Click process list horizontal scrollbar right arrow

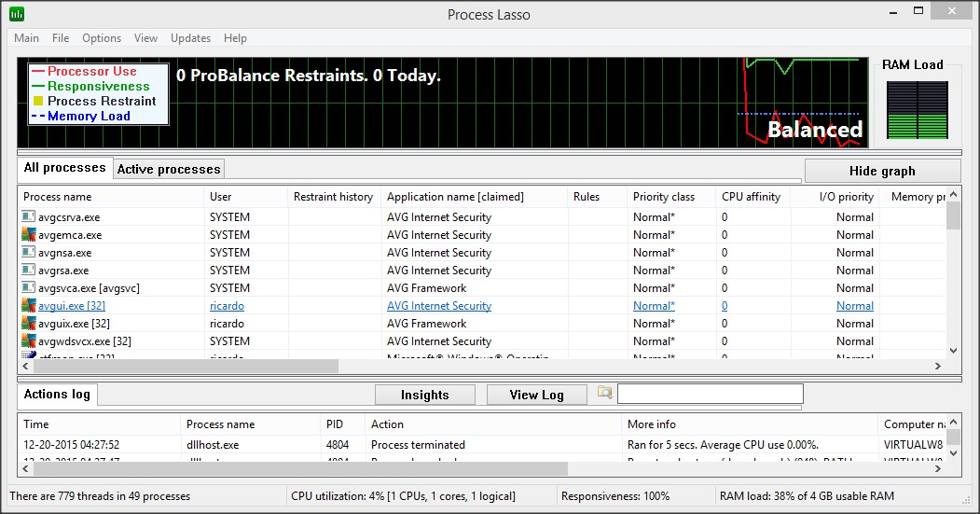click(x=937, y=366)
